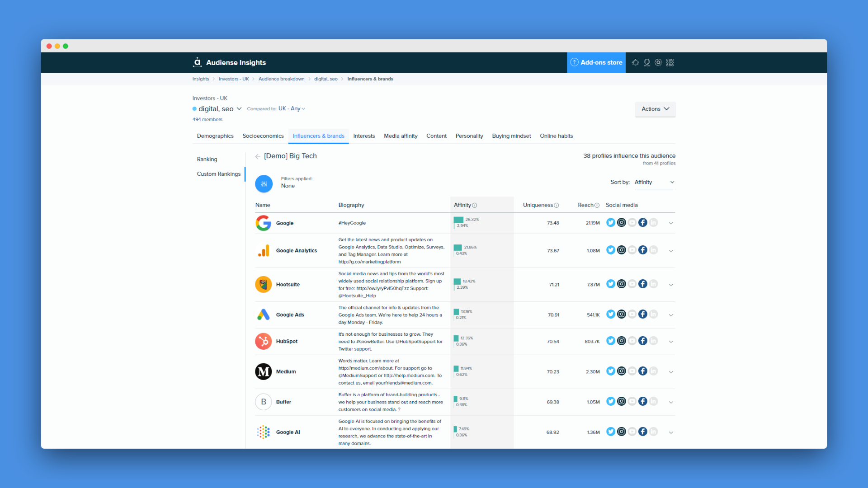Open Medium's Instagram icon

pyautogui.click(x=622, y=371)
